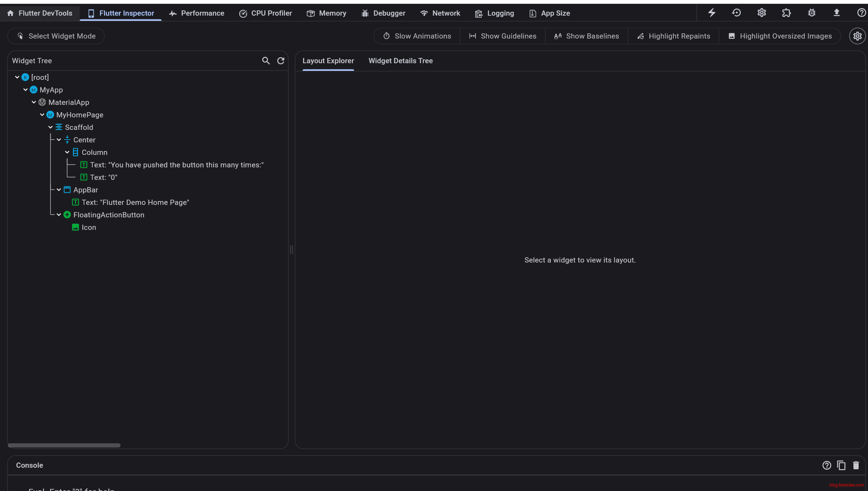Click the widget tree horizontal scrollbar

click(x=64, y=445)
